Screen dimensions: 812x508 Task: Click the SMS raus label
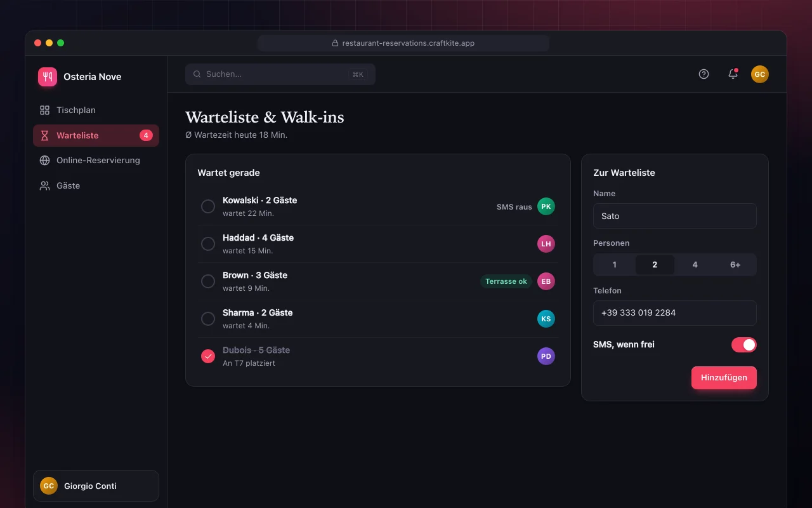[x=514, y=206]
